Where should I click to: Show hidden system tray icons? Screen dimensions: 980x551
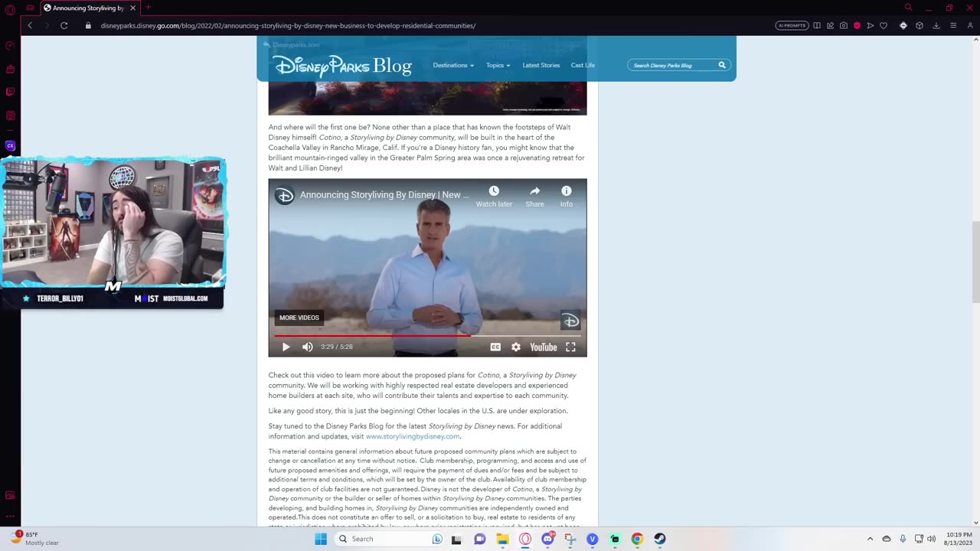click(870, 539)
